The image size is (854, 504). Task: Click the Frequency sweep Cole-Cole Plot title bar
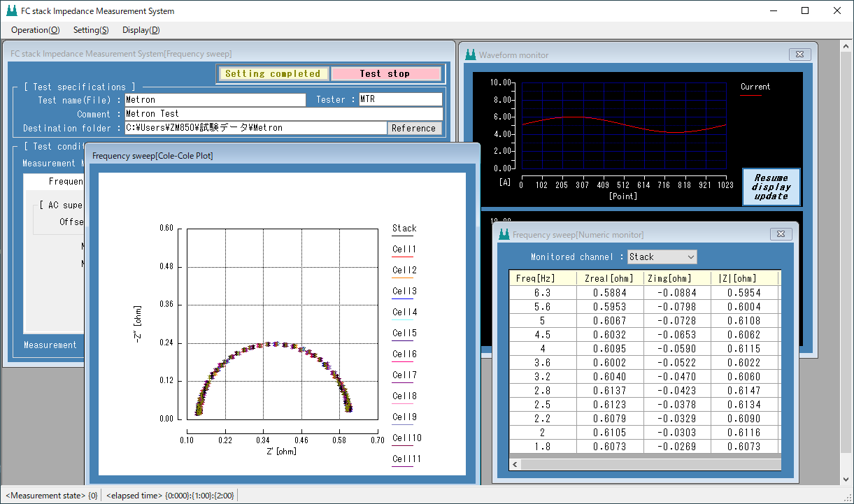[283, 155]
